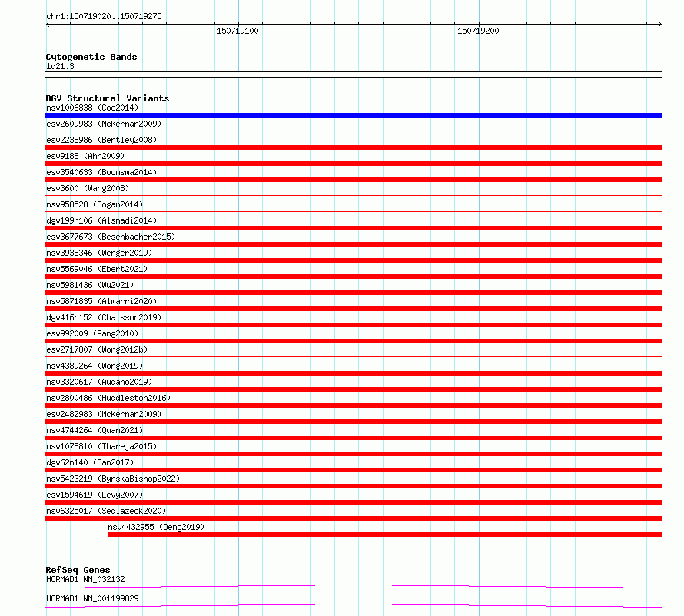Open variant esv2482983 (McKernan2009)

104,414
